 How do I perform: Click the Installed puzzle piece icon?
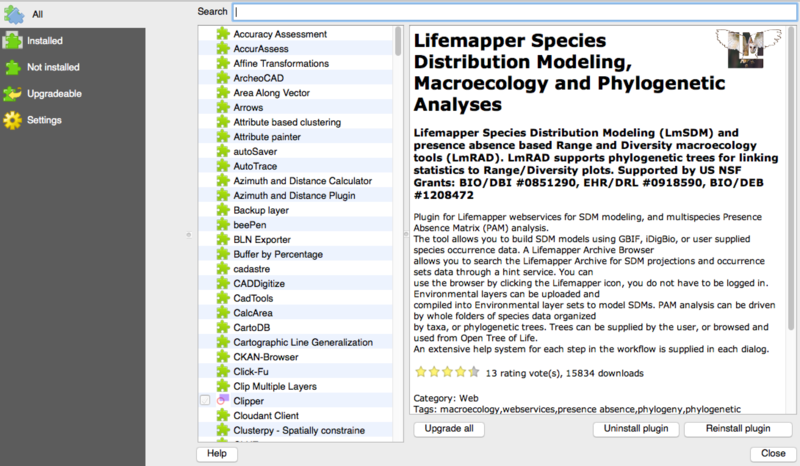point(12,41)
